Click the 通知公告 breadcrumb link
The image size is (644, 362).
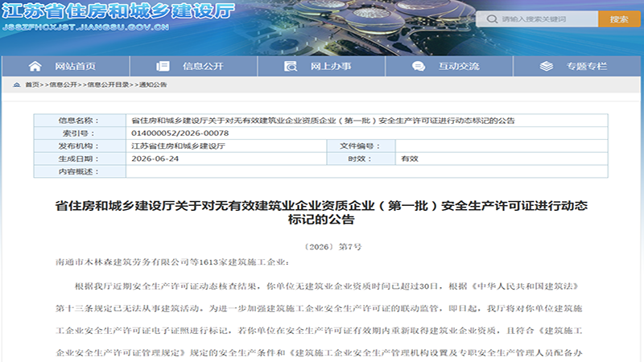(153, 84)
